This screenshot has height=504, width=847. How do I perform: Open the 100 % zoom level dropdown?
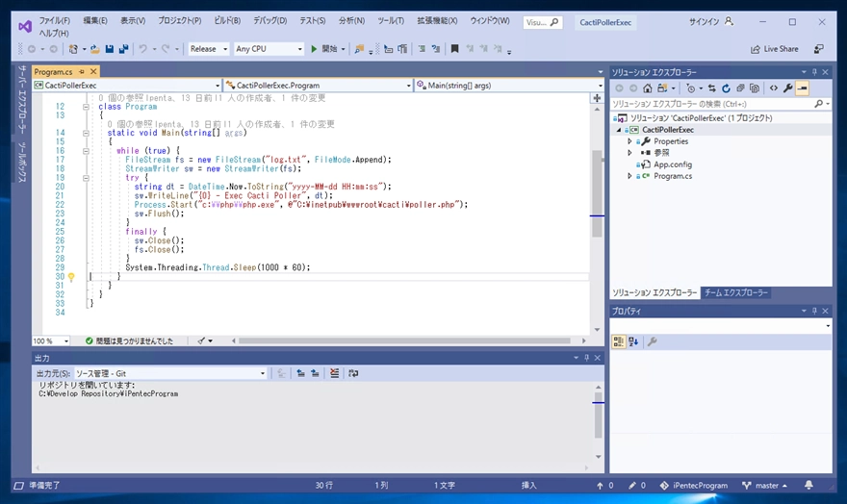coord(51,341)
